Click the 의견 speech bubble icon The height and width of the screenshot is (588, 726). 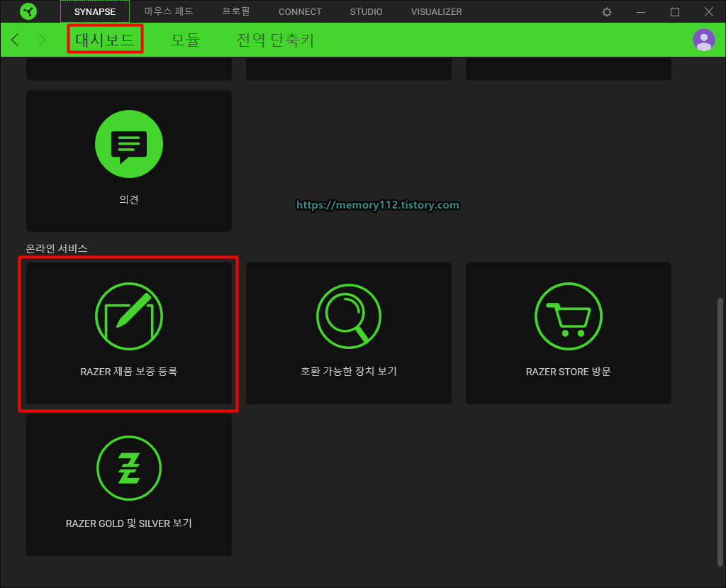click(x=129, y=144)
